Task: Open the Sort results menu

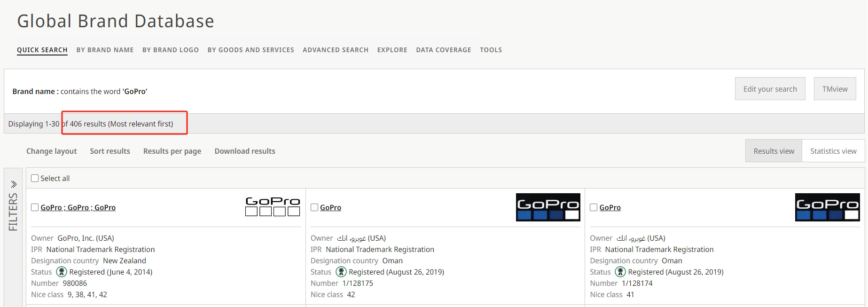Action: (110, 151)
